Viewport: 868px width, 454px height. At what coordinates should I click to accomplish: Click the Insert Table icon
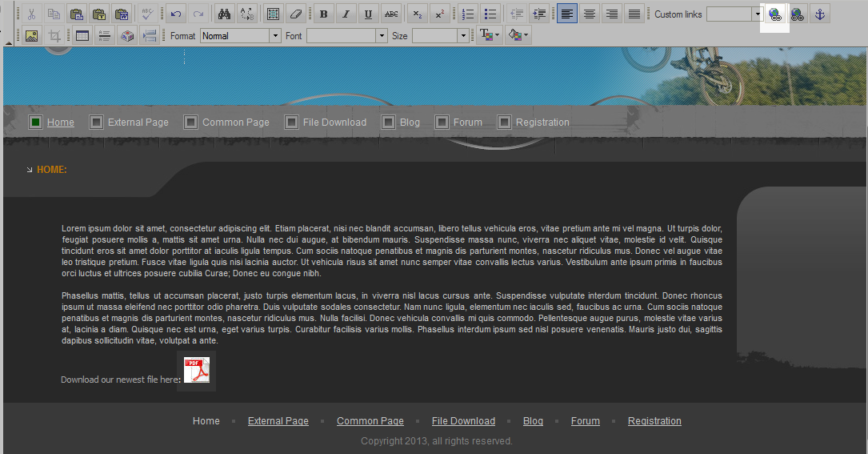coord(81,36)
